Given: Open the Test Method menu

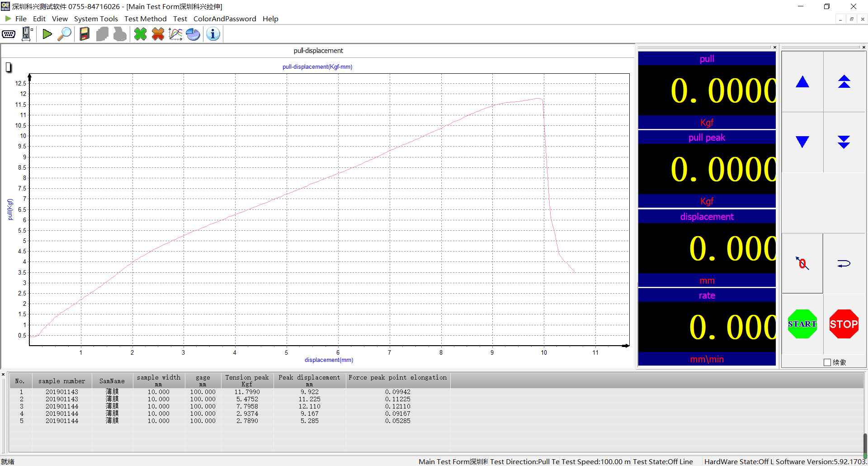Looking at the screenshot, I should pyautogui.click(x=145, y=19).
